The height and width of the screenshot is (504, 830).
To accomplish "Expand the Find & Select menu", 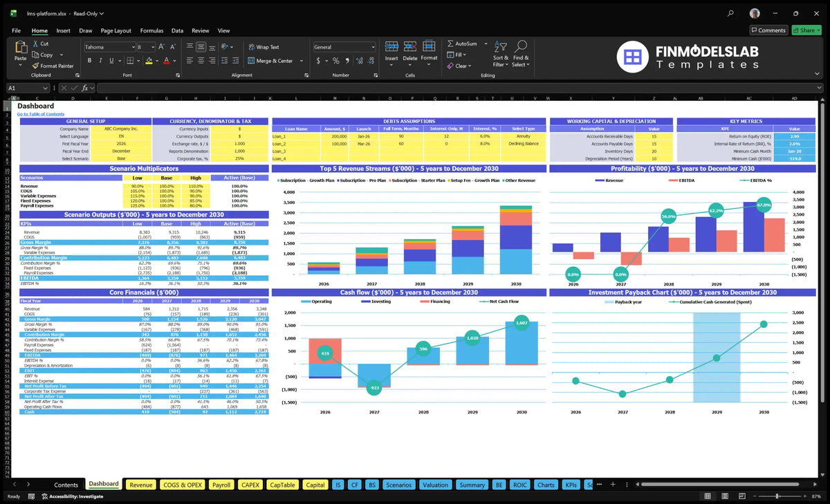I will click(x=521, y=54).
